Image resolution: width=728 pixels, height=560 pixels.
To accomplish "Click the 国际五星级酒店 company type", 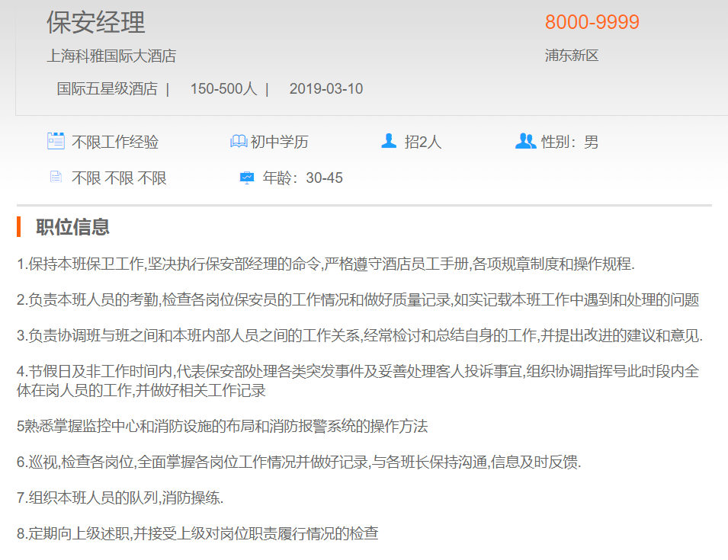I will (107, 89).
